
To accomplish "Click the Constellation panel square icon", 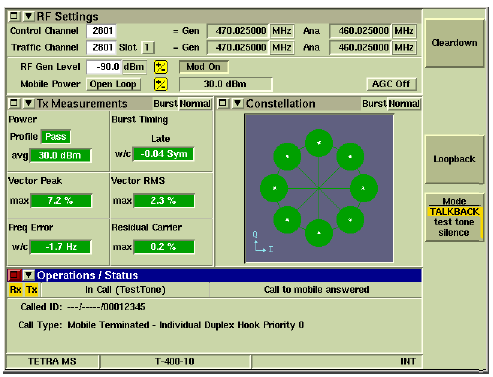I will pyautogui.click(x=223, y=103).
